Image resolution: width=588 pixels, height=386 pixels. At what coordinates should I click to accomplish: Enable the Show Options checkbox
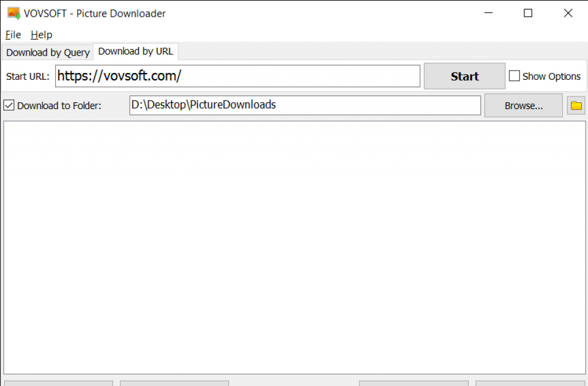(514, 76)
